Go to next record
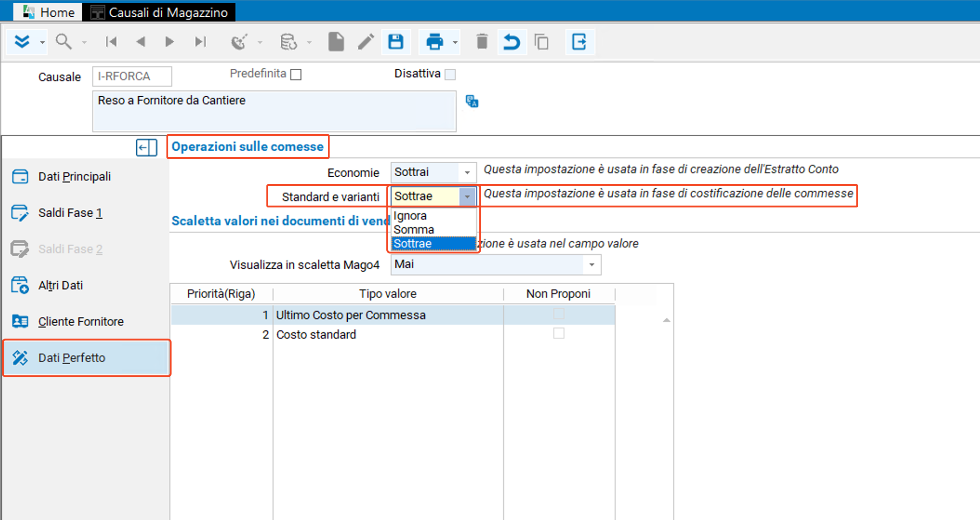Image resolution: width=980 pixels, height=520 pixels. point(170,42)
